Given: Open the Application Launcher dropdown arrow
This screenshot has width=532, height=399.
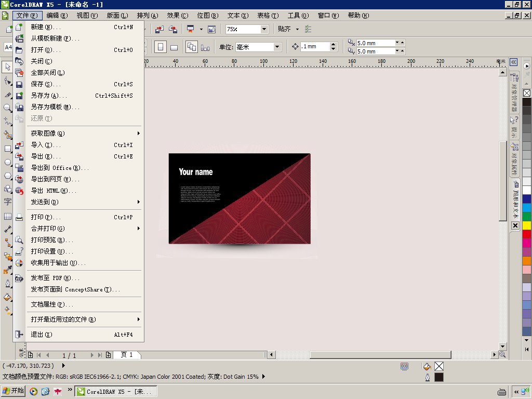Looking at the screenshot, I should [201, 30].
